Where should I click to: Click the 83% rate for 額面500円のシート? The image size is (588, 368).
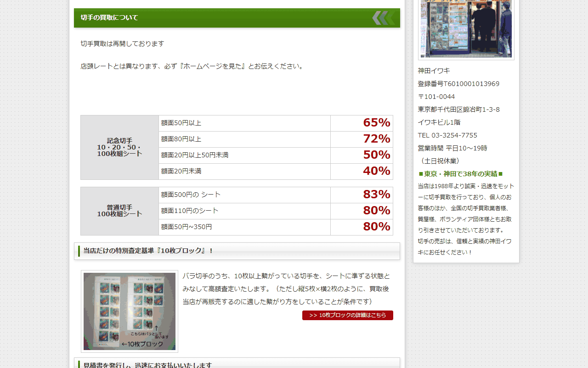[377, 195]
